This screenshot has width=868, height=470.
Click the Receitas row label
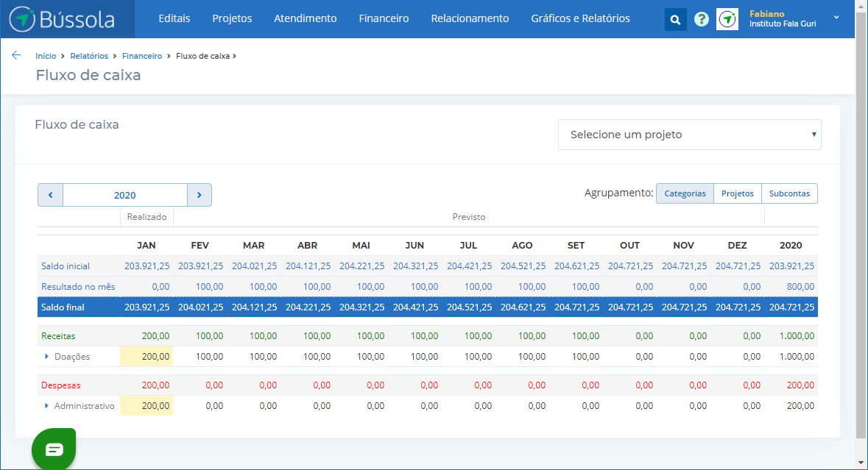[x=58, y=335]
